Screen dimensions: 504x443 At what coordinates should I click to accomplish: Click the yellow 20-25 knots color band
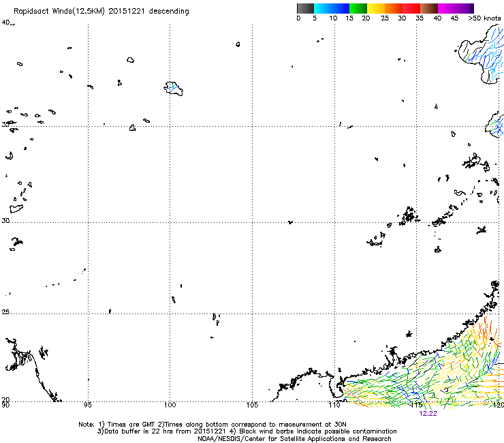click(376, 8)
